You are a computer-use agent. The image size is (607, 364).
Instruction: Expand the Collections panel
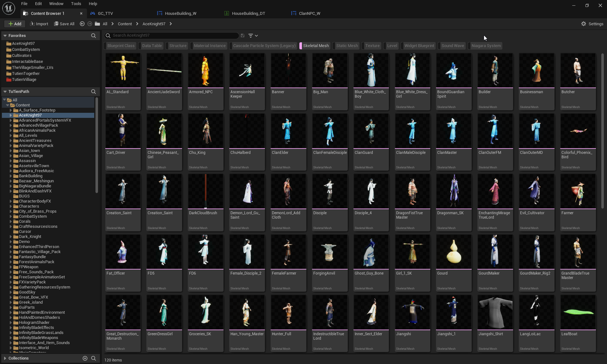point(5,358)
